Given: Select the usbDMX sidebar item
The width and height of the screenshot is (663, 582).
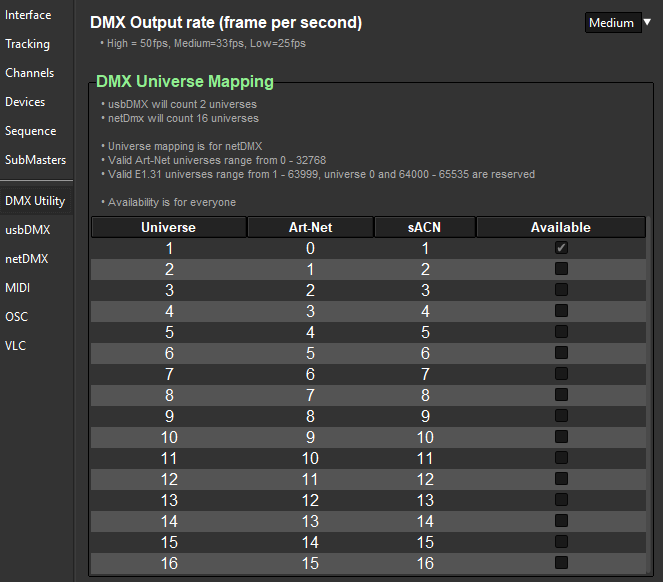Looking at the screenshot, I should pyautogui.click(x=28, y=230).
